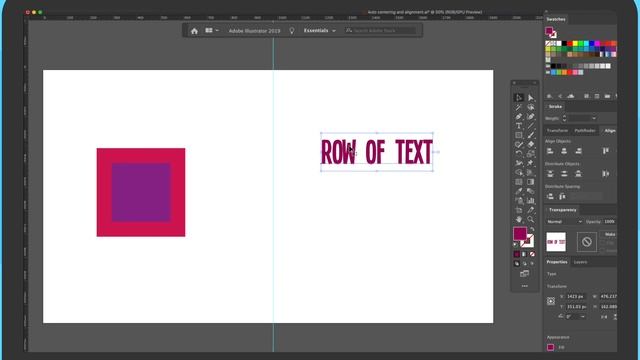Select the Symbol Sprayer tool
640x360 pixels.
pyautogui.click(x=519, y=201)
